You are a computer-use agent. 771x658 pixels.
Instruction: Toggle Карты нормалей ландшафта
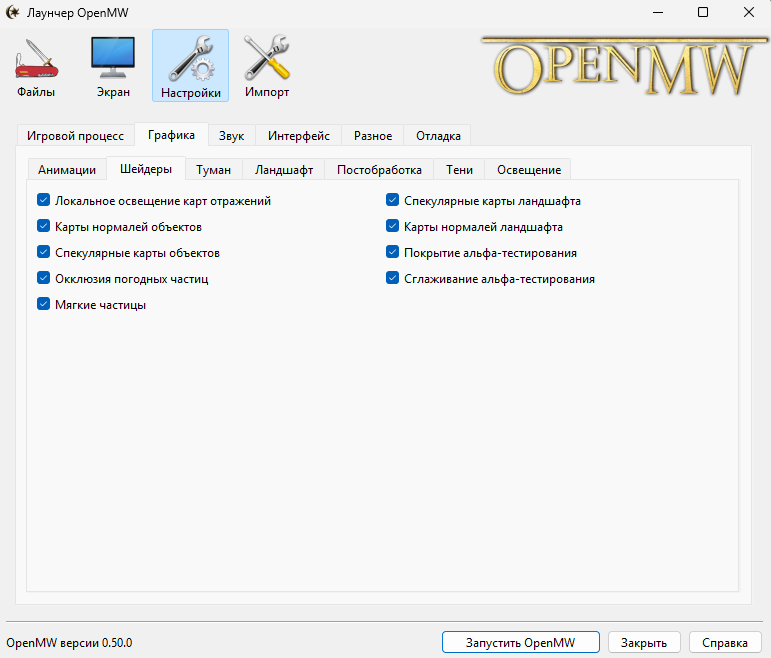[392, 226]
